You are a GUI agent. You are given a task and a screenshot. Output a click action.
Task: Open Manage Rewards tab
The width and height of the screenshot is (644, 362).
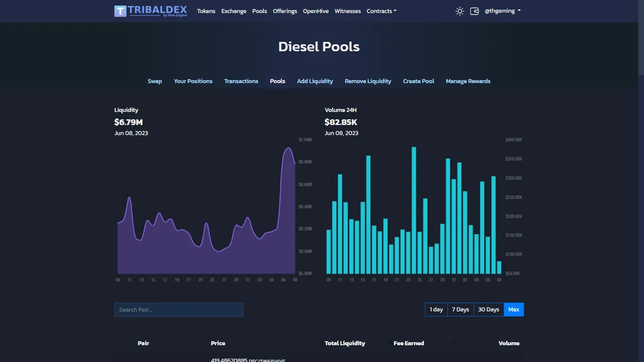(x=468, y=81)
